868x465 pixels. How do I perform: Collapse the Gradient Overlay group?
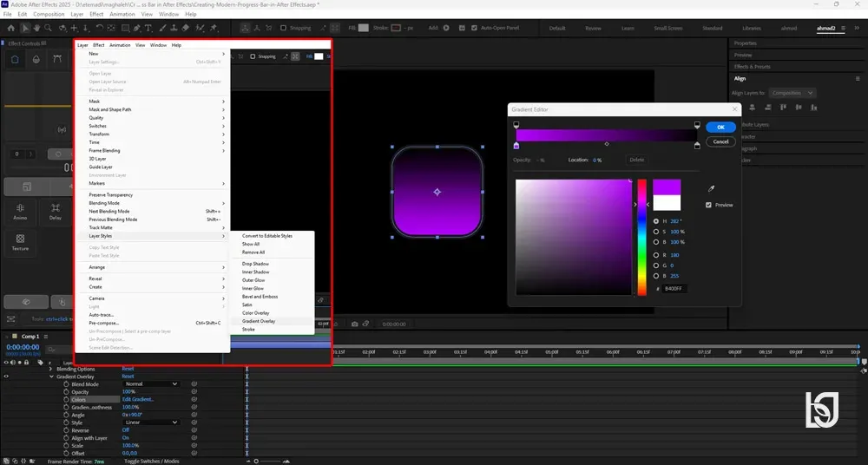51,377
